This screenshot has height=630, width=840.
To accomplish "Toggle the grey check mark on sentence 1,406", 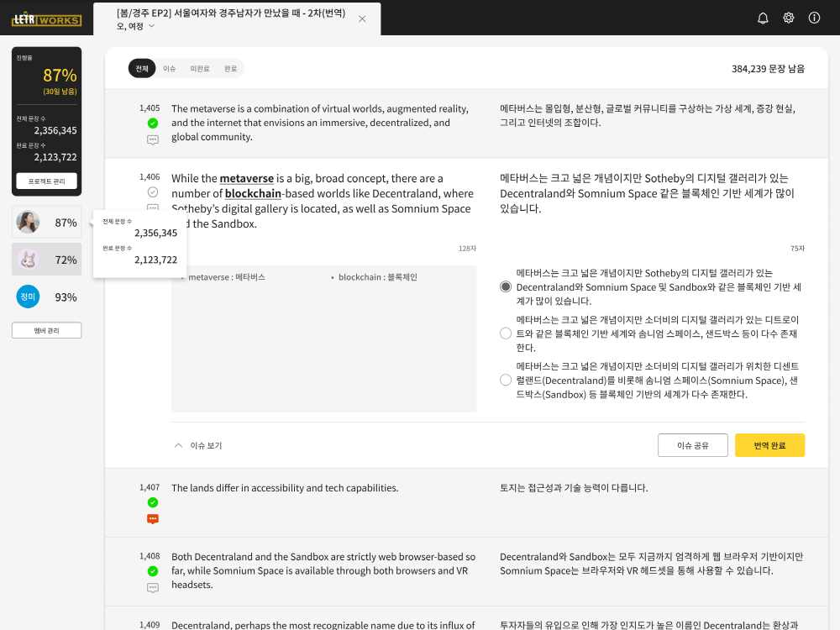I will click(x=153, y=192).
